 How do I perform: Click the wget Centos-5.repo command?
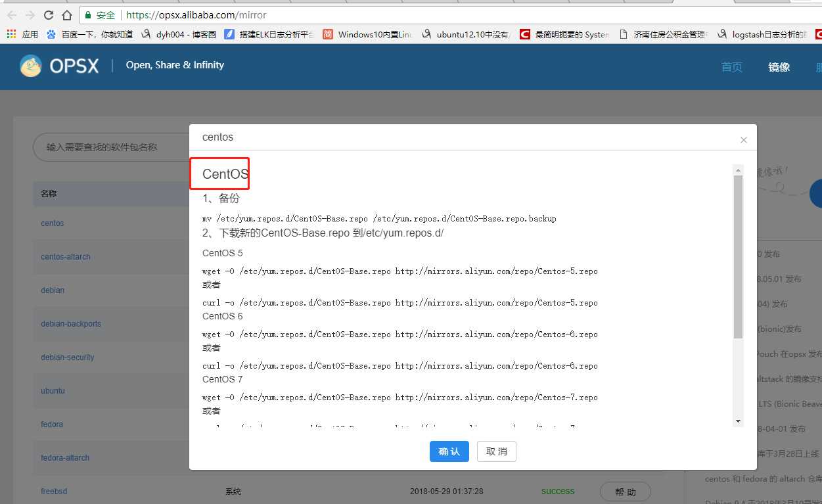pos(400,271)
